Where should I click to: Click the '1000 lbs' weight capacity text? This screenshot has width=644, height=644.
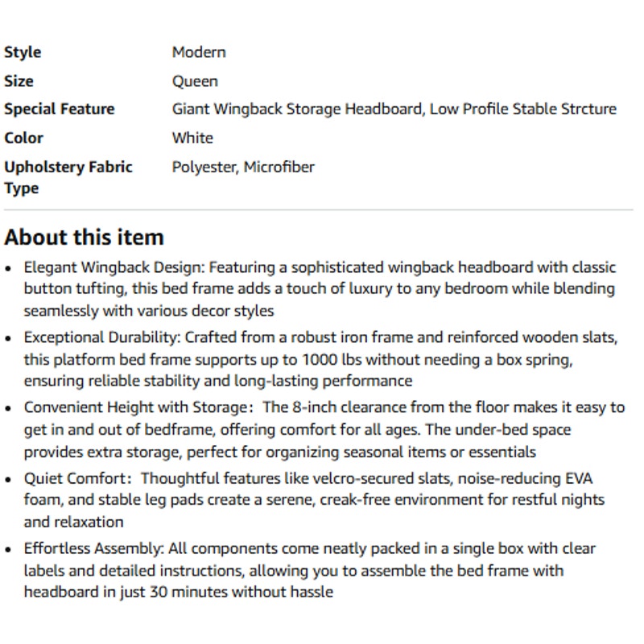point(332,360)
